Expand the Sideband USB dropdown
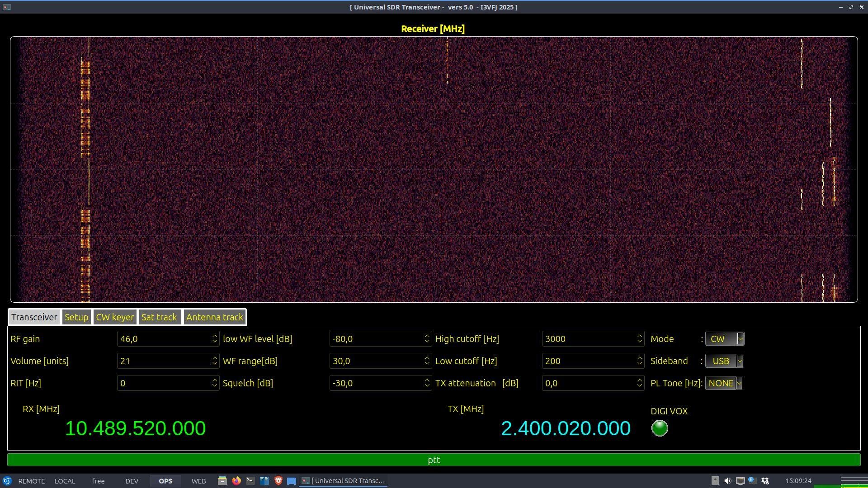The width and height of the screenshot is (868, 488). click(724, 361)
